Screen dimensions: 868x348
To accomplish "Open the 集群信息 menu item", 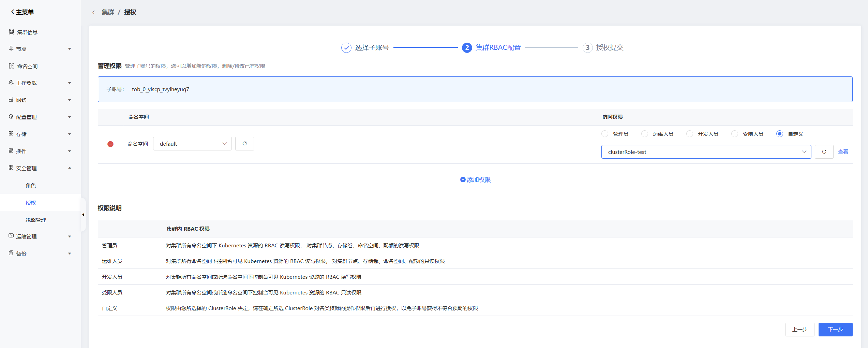I will pyautogui.click(x=40, y=32).
